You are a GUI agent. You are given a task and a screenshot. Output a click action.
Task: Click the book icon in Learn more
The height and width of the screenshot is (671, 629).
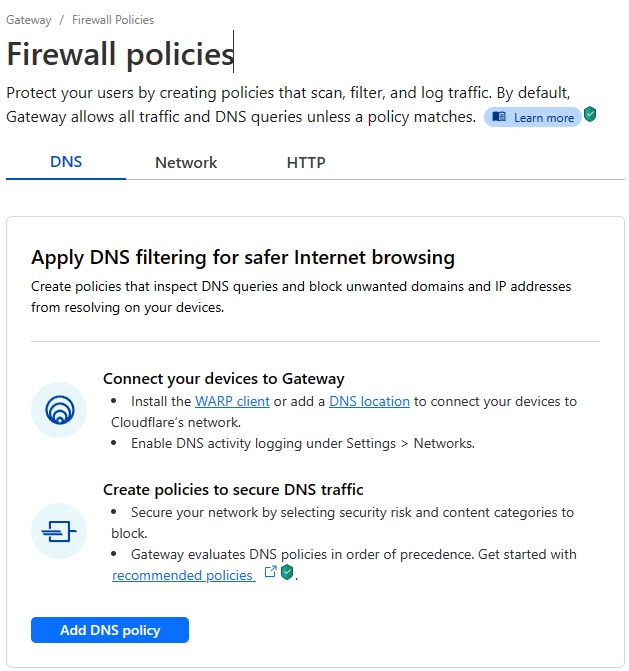point(500,118)
